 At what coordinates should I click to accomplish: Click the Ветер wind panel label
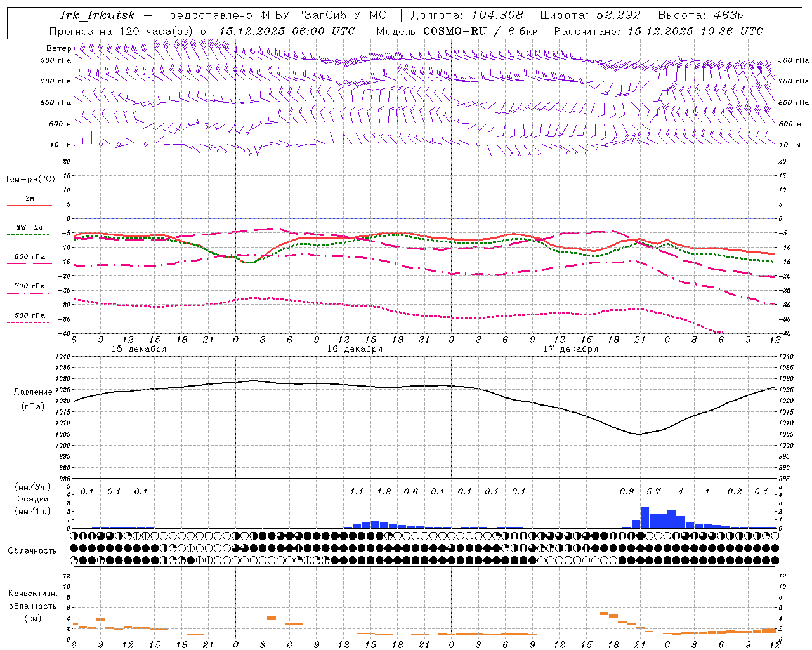pyautogui.click(x=58, y=48)
